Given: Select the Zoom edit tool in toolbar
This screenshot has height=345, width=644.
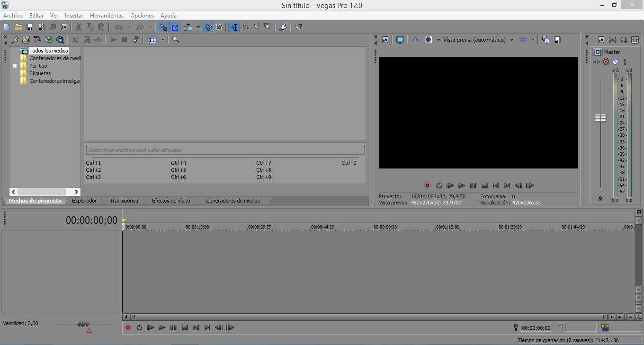Looking at the screenshot, I should [268, 27].
